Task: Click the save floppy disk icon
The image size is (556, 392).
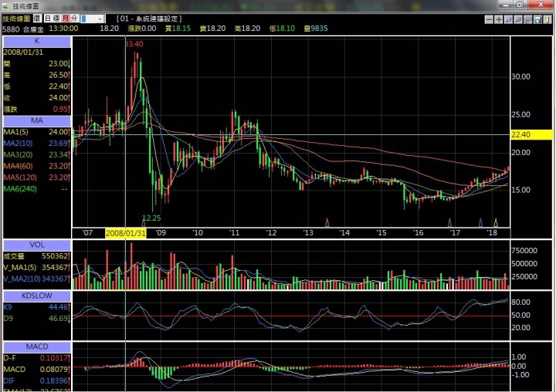Action: click(x=537, y=19)
